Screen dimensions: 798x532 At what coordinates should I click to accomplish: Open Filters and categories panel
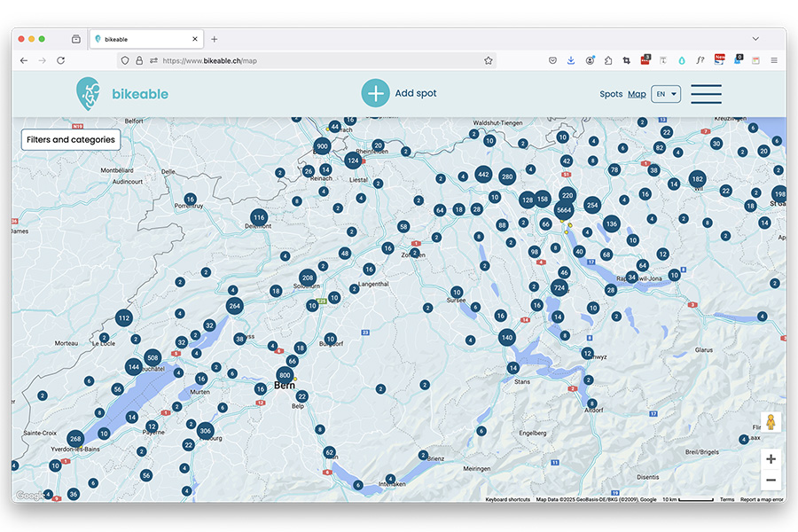click(71, 139)
